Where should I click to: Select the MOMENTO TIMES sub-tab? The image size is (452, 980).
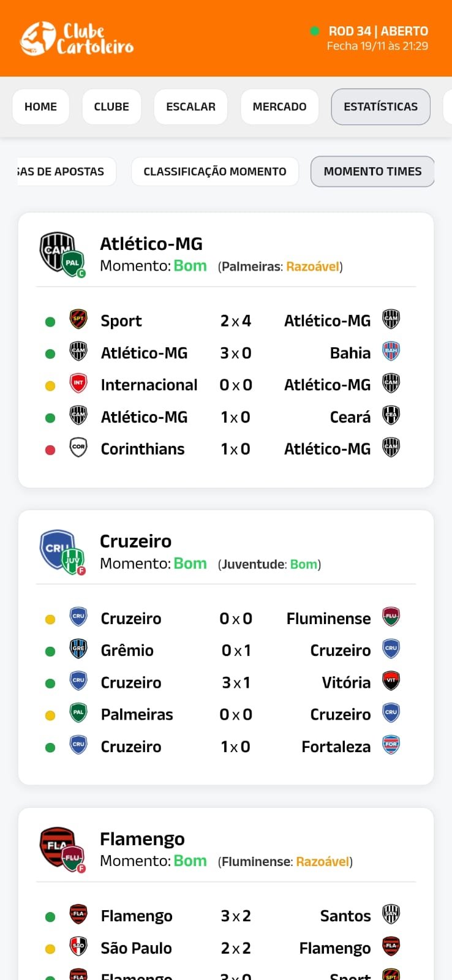(372, 171)
